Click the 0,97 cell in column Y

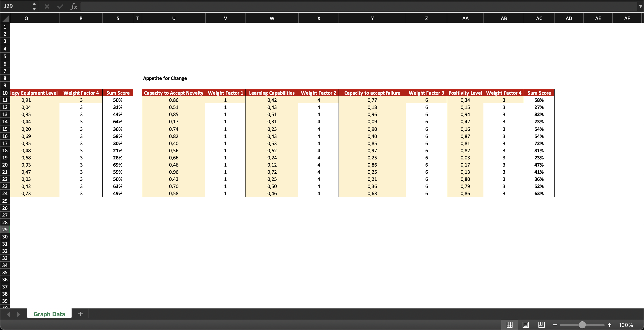click(x=372, y=150)
